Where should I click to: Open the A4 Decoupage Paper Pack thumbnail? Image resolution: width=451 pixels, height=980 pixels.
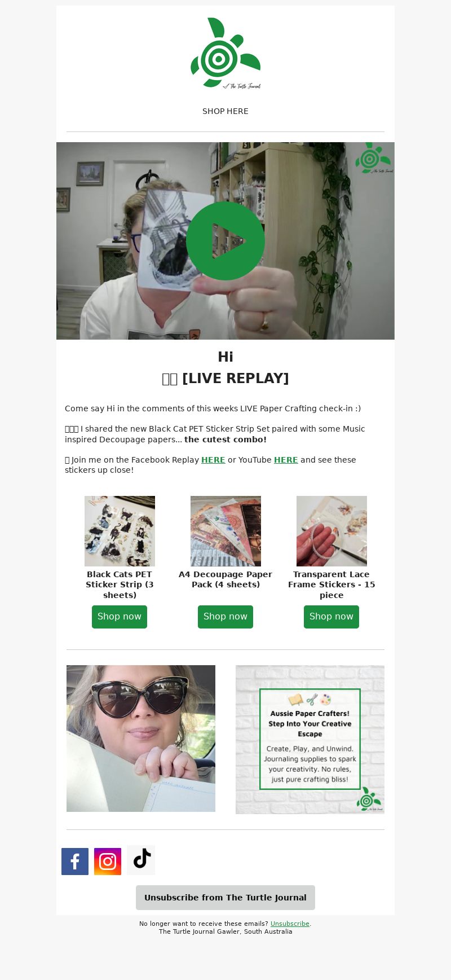[225, 531]
